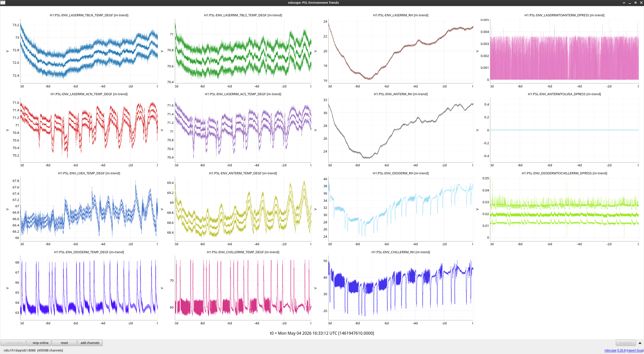Select the H1:PSL-ENV_ANTERM_RH plot title

[401, 94]
